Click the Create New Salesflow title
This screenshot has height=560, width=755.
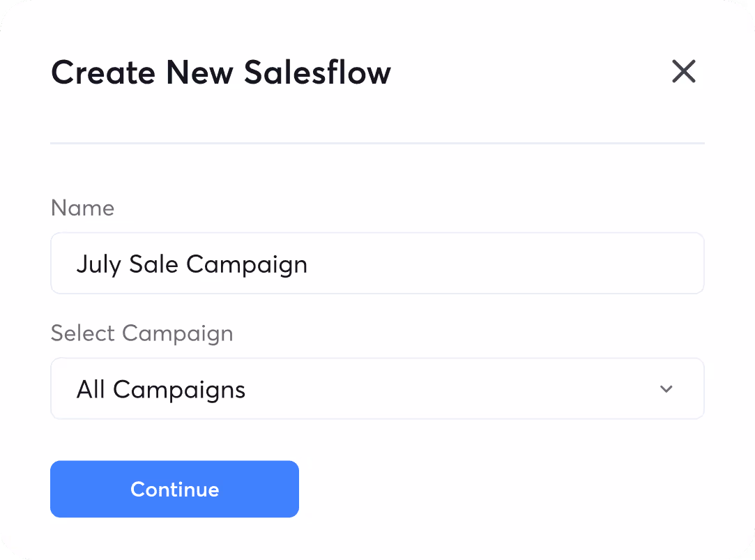[x=221, y=73]
